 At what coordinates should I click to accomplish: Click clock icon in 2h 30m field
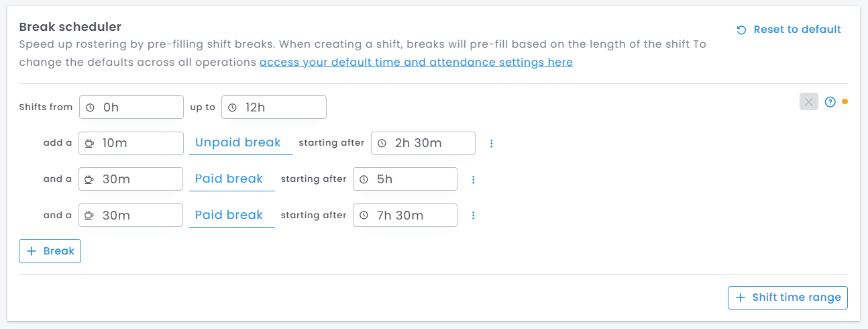point(382,144)
